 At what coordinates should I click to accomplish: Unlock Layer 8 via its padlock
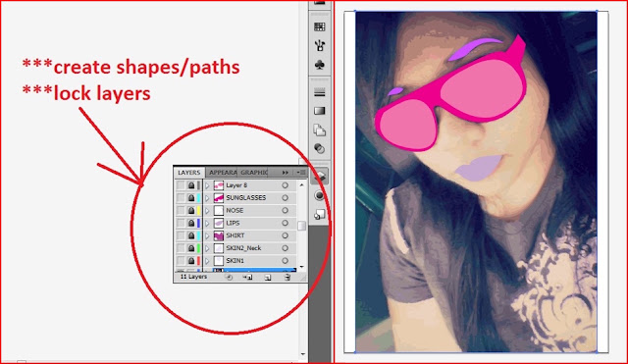tap(191, 185)
